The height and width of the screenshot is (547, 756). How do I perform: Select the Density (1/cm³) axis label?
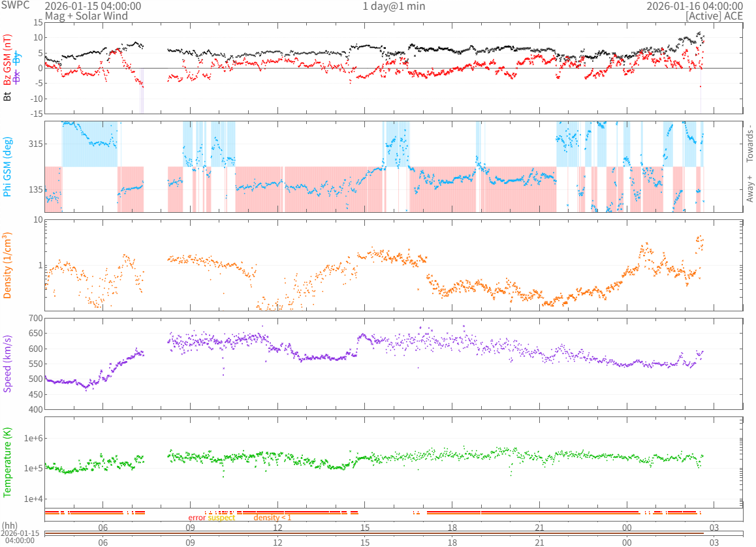(x=8, y=266)
